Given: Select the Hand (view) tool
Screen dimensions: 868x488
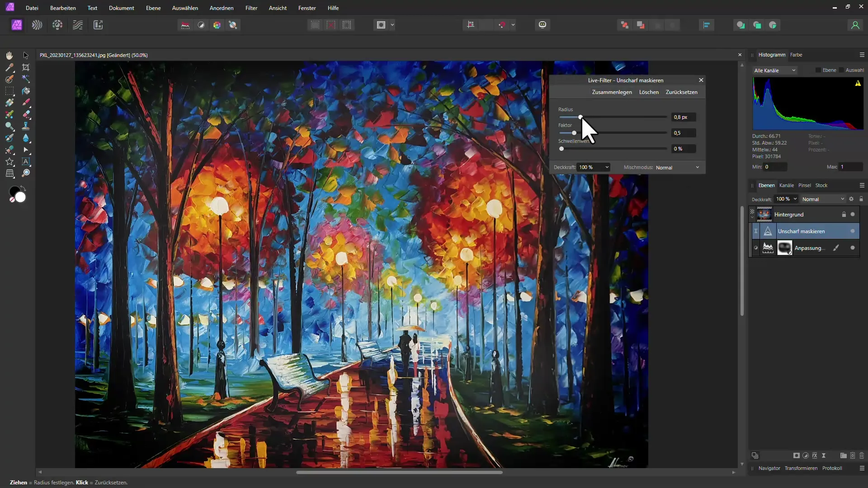Looking at the screenshot, I should [9, 55].
